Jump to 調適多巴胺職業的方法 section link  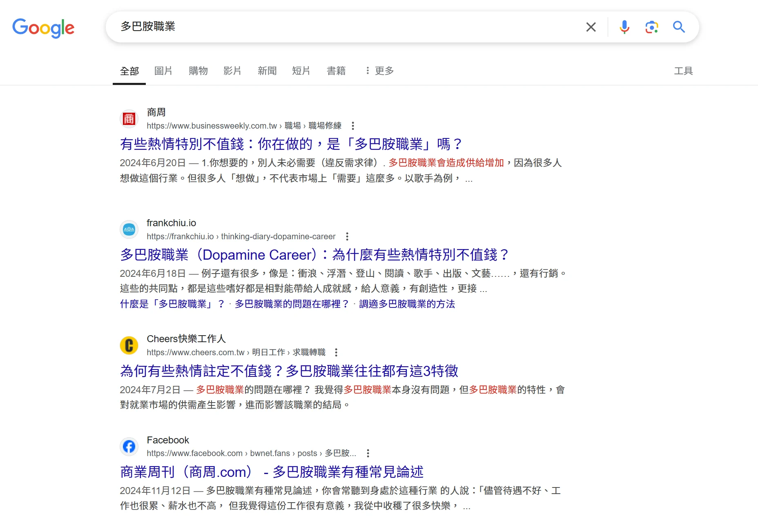407,304
